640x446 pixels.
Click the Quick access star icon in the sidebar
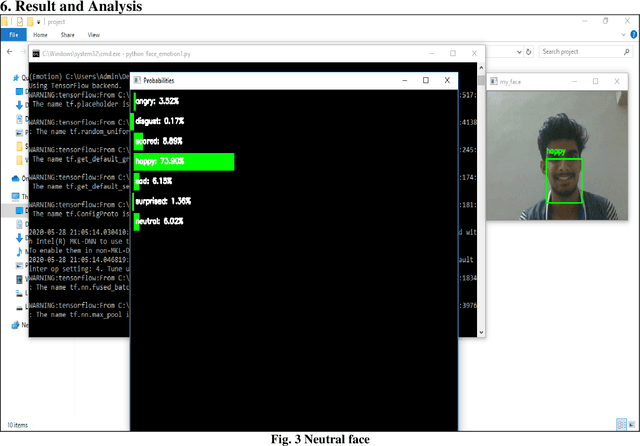(16, 78)
